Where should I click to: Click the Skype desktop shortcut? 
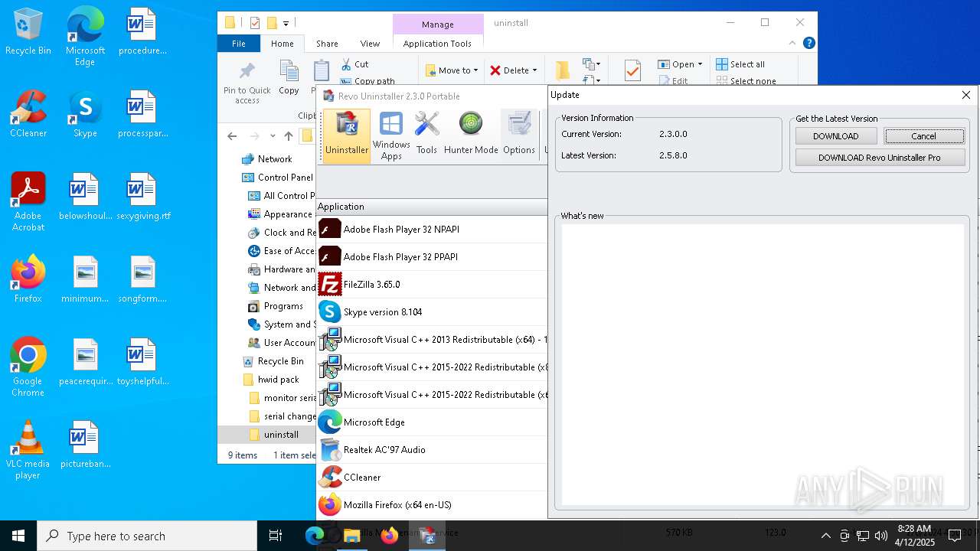(85, 114)
